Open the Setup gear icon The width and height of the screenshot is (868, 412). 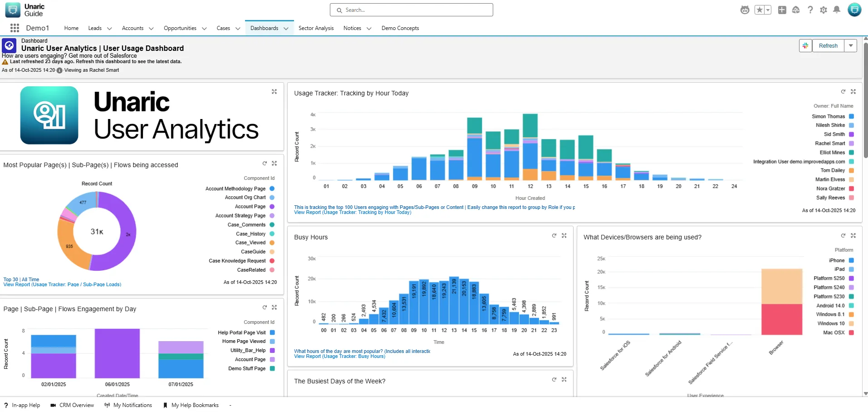click(x=824, y=10)
